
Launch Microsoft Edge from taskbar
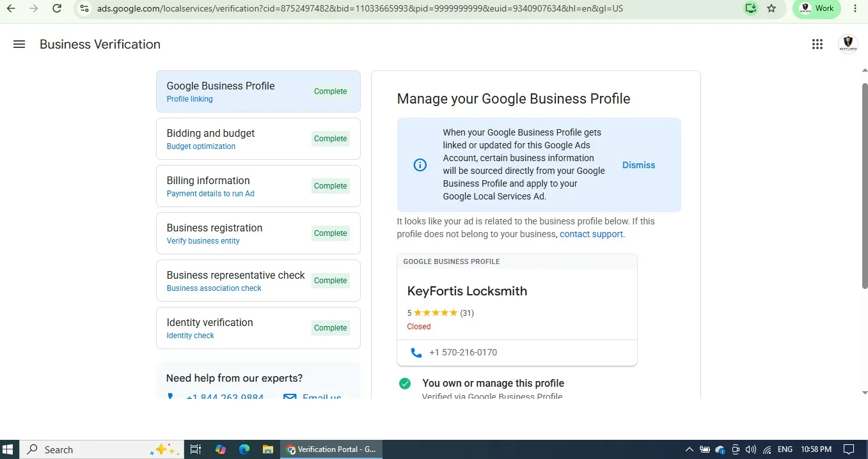click(244, 449)
